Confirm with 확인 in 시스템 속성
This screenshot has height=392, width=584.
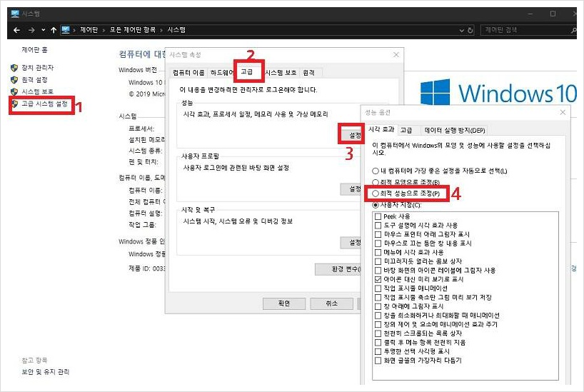click(x=284, y=303)
